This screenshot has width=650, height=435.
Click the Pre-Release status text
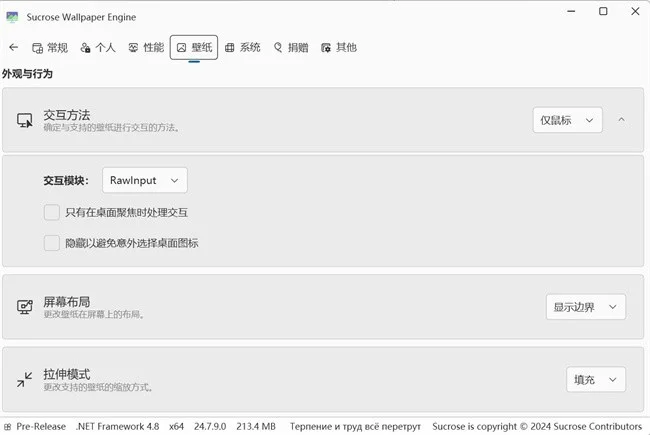click(41, 427)
